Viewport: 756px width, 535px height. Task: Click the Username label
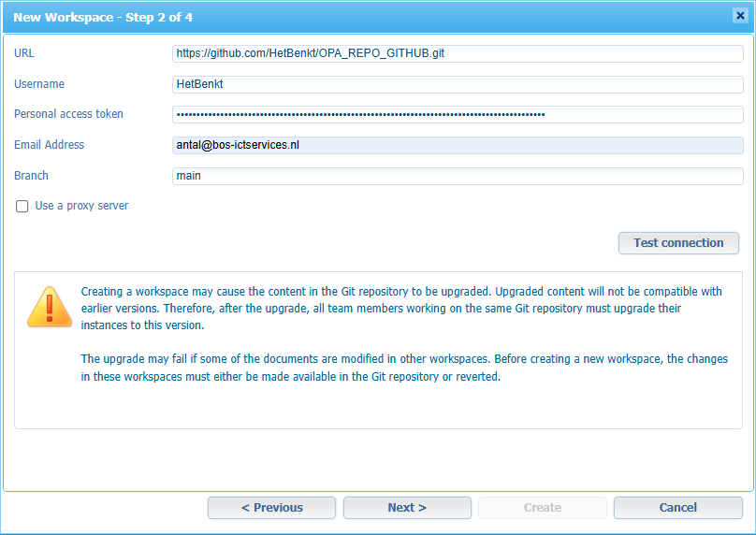pos(39,84)
